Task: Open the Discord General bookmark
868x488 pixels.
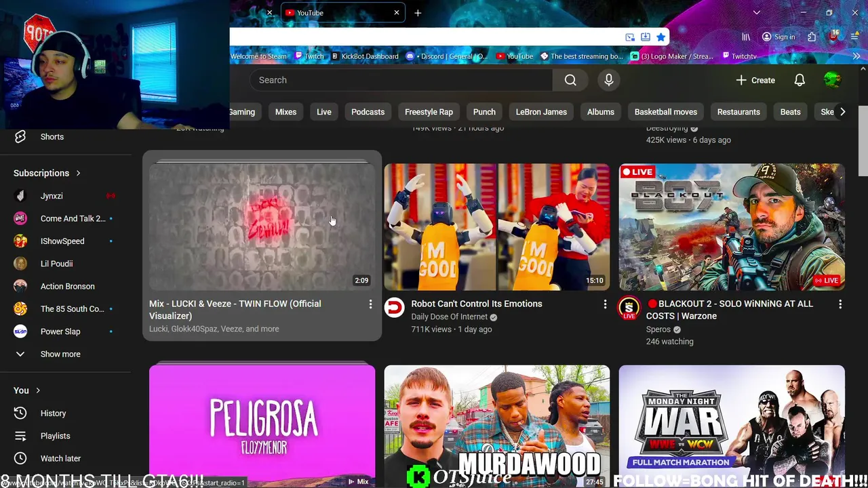Action: click(446, 56)
